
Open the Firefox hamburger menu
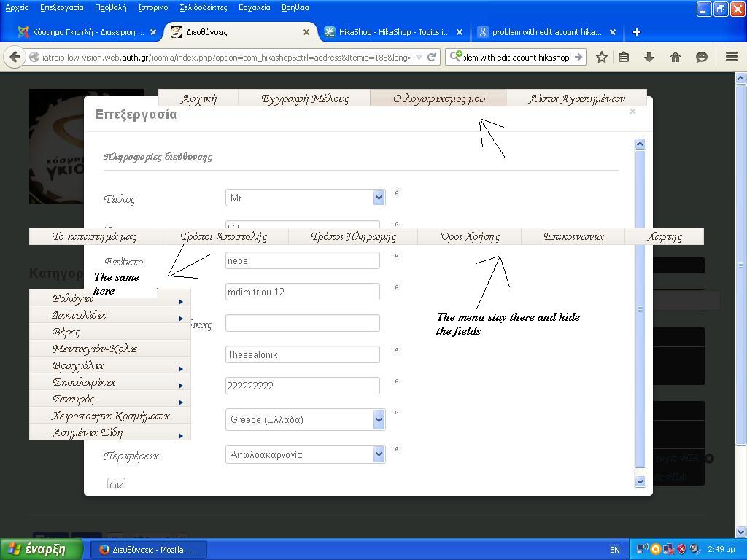732,57
